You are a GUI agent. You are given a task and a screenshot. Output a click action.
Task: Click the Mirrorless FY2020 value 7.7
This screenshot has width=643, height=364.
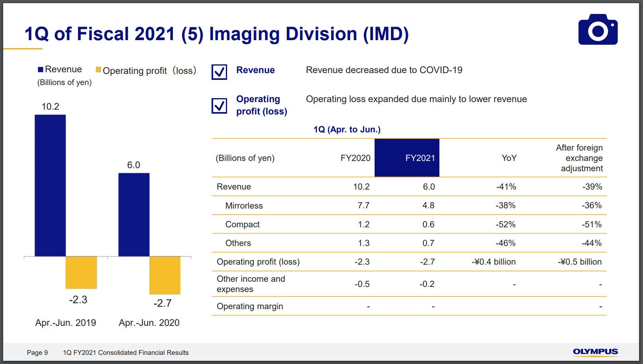click(363, 205)
